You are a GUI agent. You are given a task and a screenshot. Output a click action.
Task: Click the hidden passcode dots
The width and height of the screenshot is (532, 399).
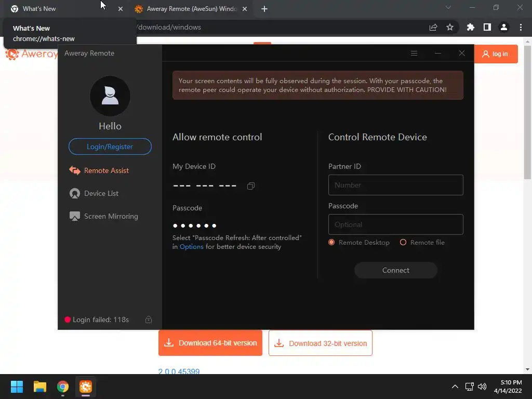click(x=194, y=225)
